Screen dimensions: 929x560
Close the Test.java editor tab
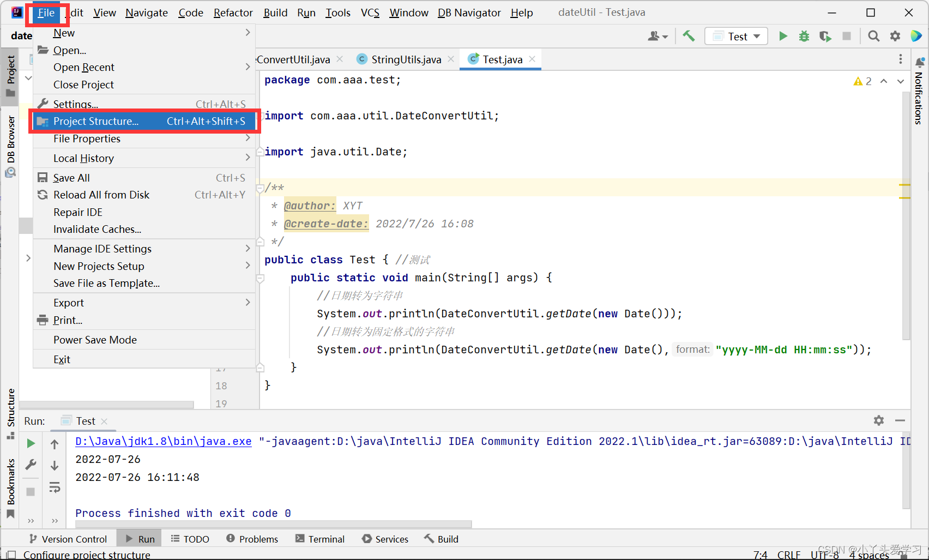pos(532,59)
